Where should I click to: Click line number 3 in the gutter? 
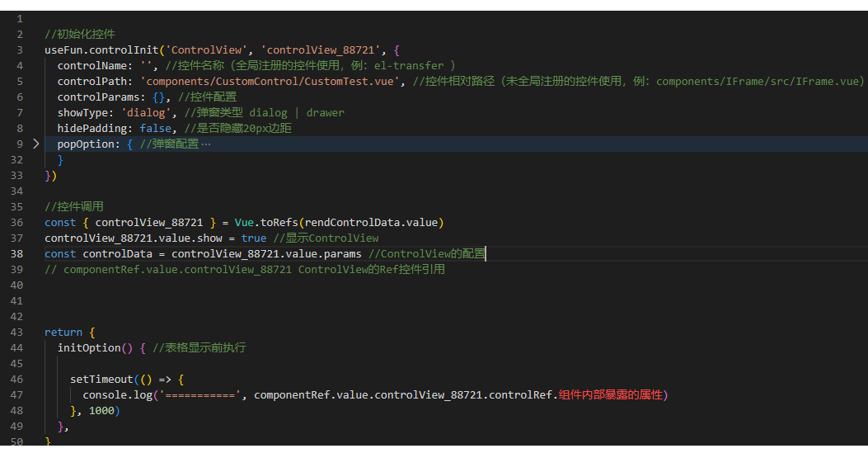tap(19, 50)
